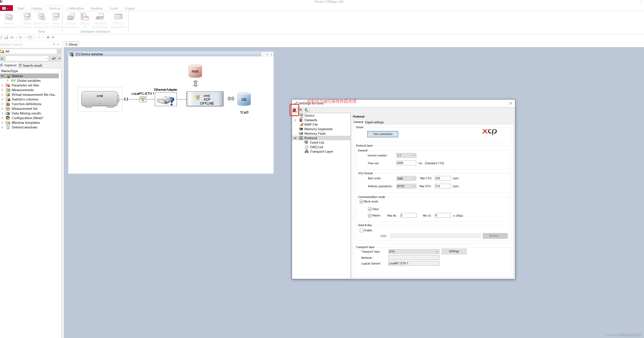Enable Seed & Key

point(361,230)
